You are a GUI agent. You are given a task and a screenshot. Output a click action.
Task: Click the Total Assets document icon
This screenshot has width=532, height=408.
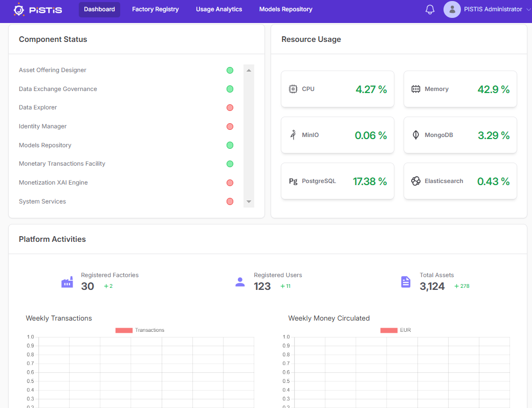pyautogui.click(x=406, y=282)
